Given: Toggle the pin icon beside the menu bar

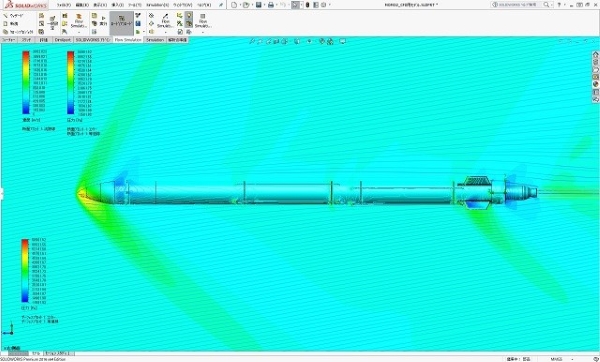Looking at the screenshot, I should coord(221,5).
